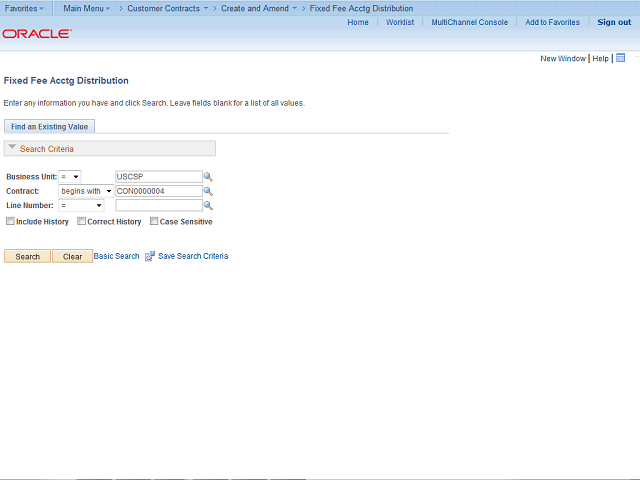
Task: Toggle the Case Sensitive checkbox
Action: pos(154,221)
